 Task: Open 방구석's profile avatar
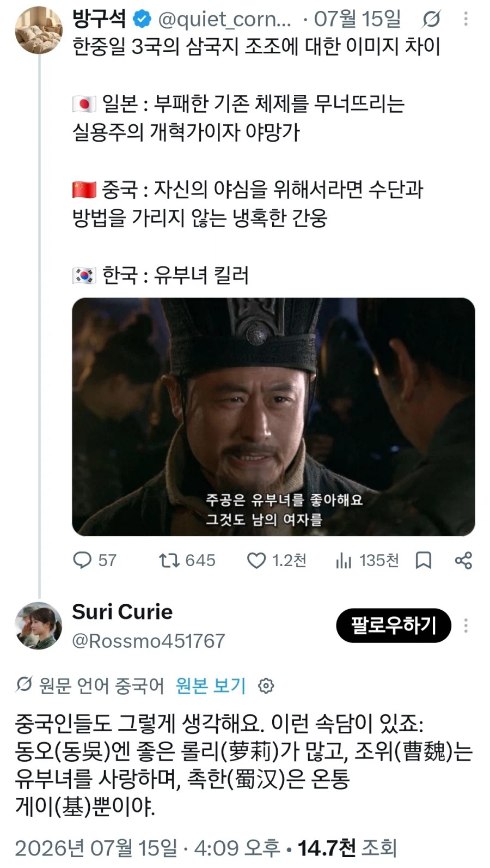pyautogui.click(x=39, y=30)
